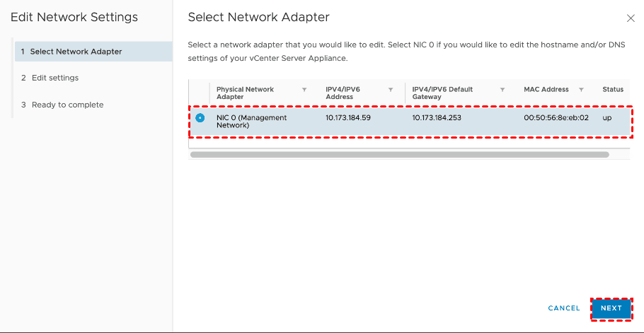Sort by IPV4/IPV6 Default Gateway header
644x333 pixels.
coord(442,93)
